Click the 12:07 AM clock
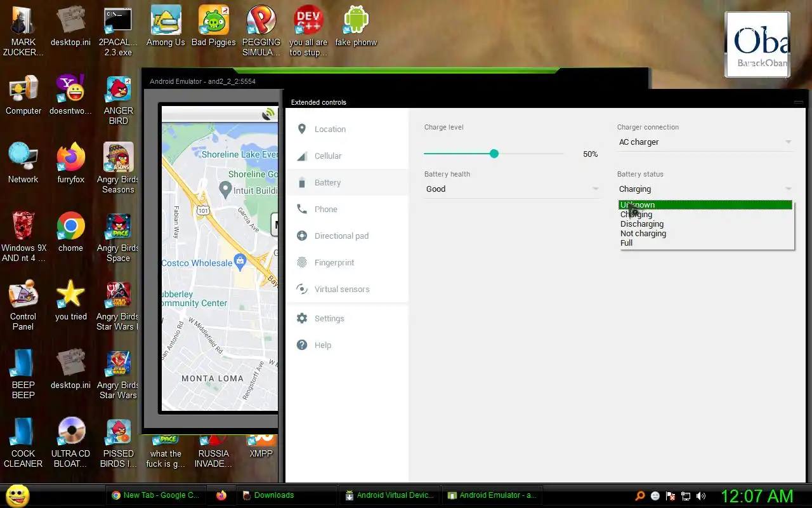The image size is (812, 508). [757, 496]
